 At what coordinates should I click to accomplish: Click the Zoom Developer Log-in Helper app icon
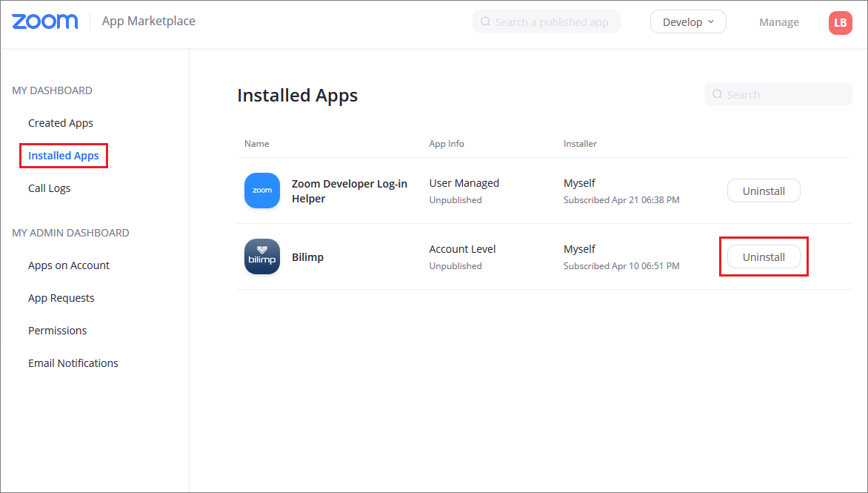click(262, 191)
